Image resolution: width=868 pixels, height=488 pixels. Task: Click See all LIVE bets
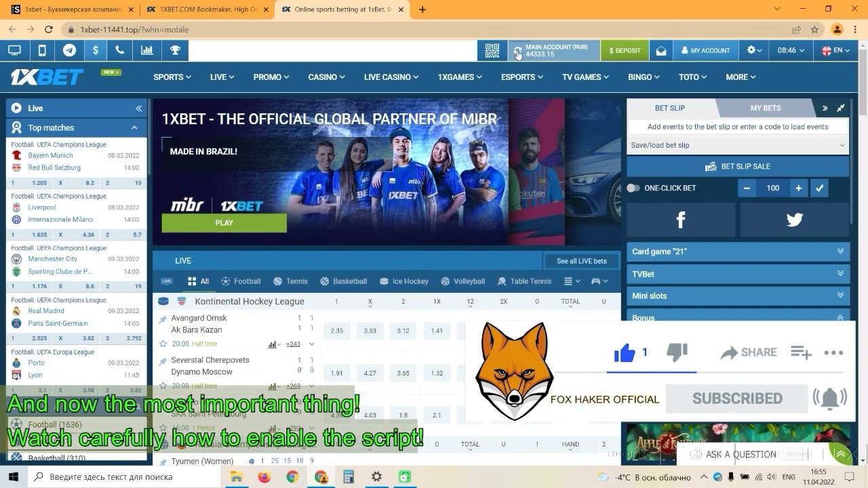click(582, 261)
